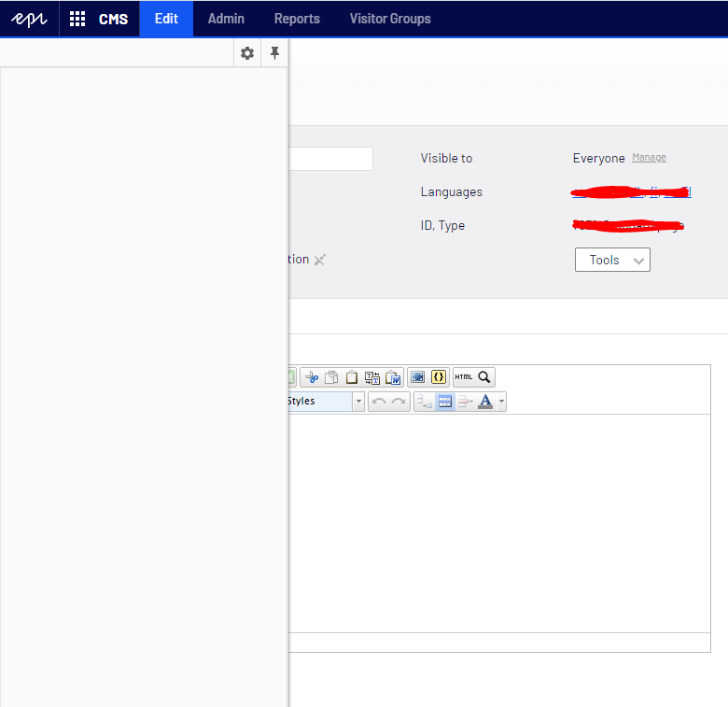Click the yellow curly braces icon

(439, 377)
